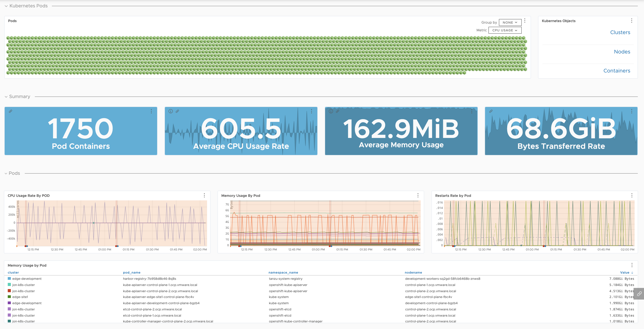Click link icon on Average Memory Usage card
Image resolution: width=644 pixels, height=329 pixels.
[x=337, y=111]
